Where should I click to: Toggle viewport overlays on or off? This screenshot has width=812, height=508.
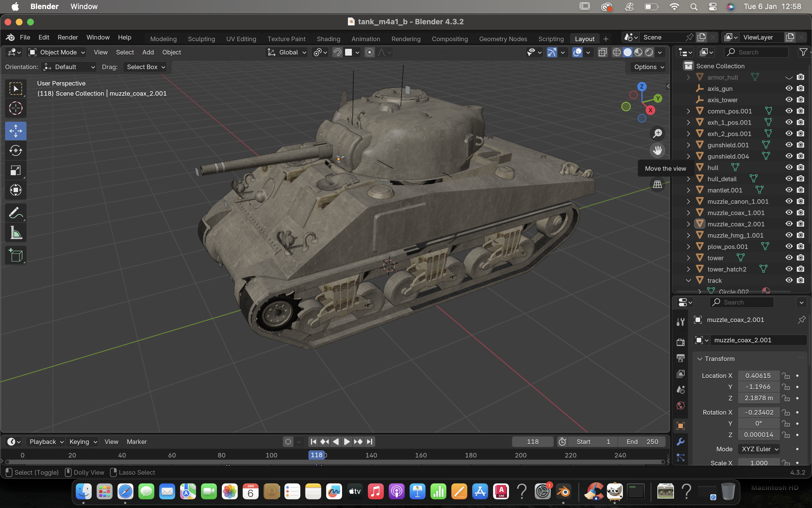tap(577, 52)
